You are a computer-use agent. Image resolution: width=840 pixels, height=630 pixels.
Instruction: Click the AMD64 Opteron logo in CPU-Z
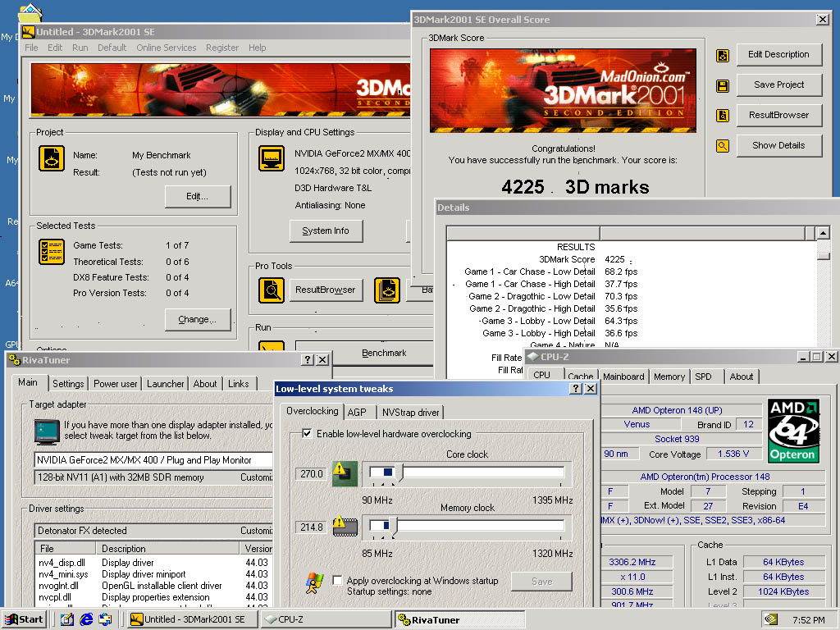(x=793, y=431)
